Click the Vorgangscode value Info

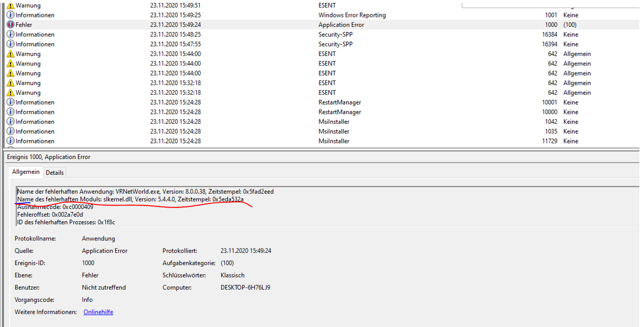[87, 300]
